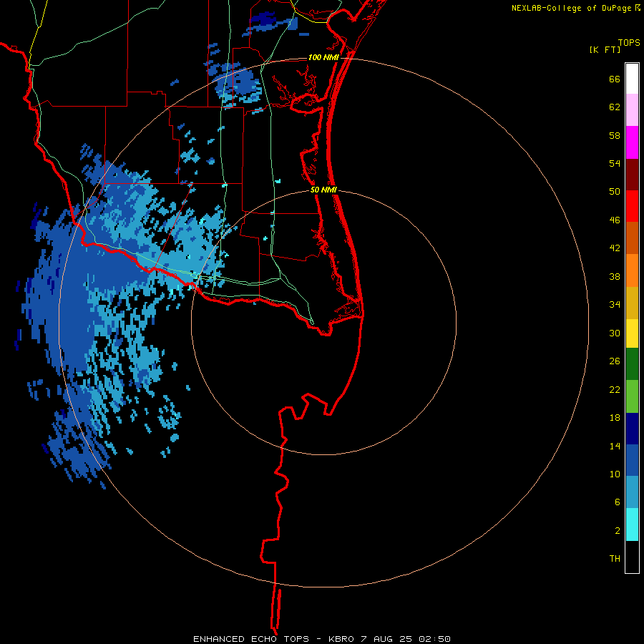Click the gold 38 color swatch
The image size is (644, 644).
pos(632,303)
